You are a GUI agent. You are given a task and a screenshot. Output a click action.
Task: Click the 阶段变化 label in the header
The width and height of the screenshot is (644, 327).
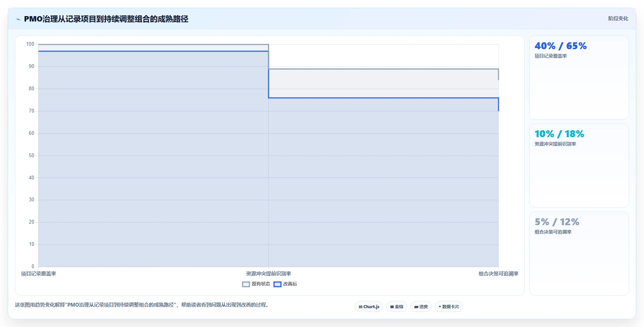(618, 18)
